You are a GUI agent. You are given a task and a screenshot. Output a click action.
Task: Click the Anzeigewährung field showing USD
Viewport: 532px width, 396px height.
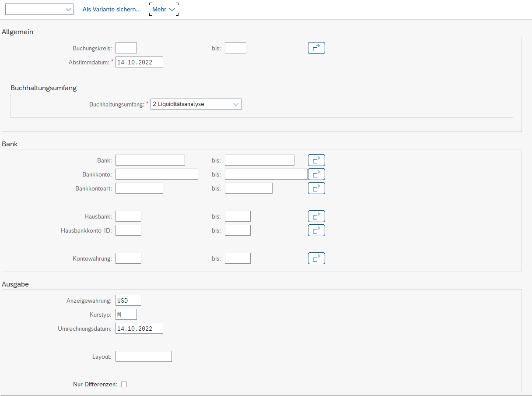click(128, 301)
